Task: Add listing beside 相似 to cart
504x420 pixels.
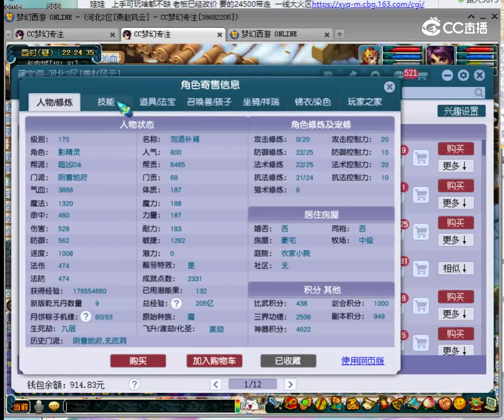Action: [x=421, y=269]
